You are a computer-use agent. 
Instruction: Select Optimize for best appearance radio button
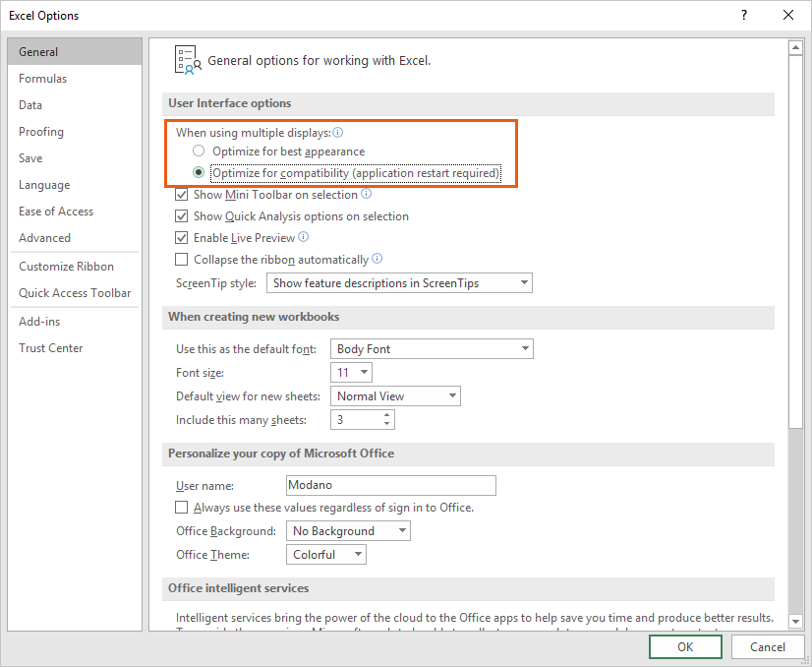[199, 152]
